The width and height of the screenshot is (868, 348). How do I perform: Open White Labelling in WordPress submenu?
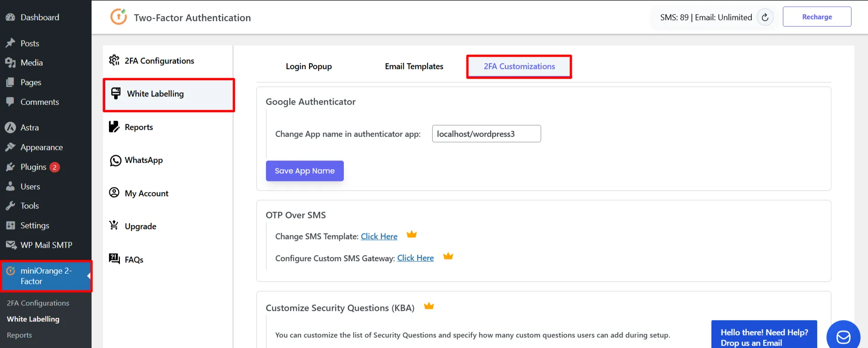[x=33, y=319]
